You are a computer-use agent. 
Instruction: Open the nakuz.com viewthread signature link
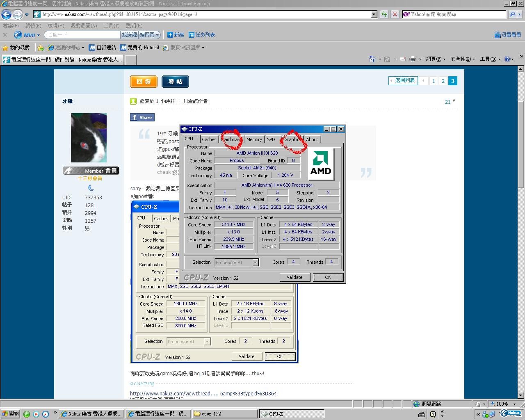203,393
